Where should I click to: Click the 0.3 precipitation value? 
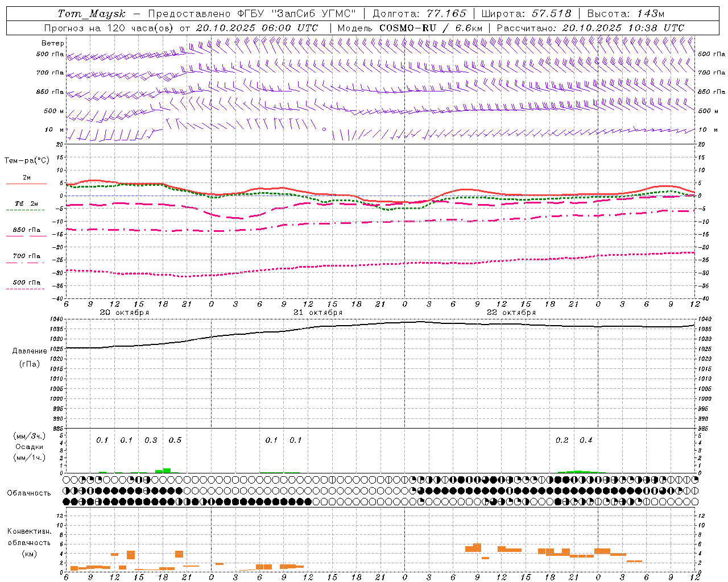coord(151,440)
